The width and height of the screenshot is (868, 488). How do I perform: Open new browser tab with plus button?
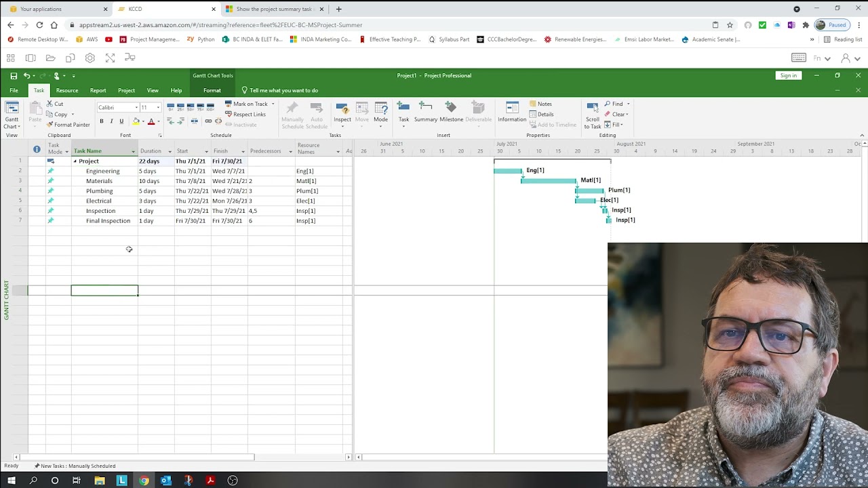point(338,9)
